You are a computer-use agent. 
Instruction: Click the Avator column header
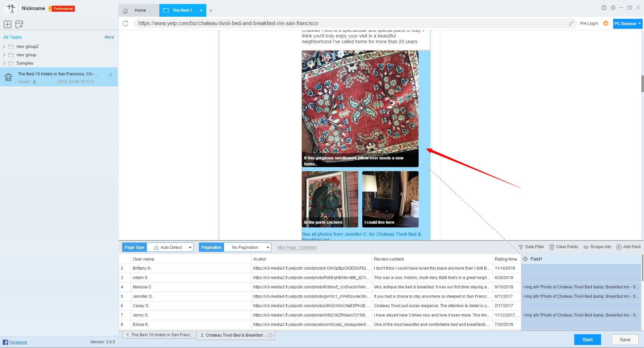pos(312,259)
